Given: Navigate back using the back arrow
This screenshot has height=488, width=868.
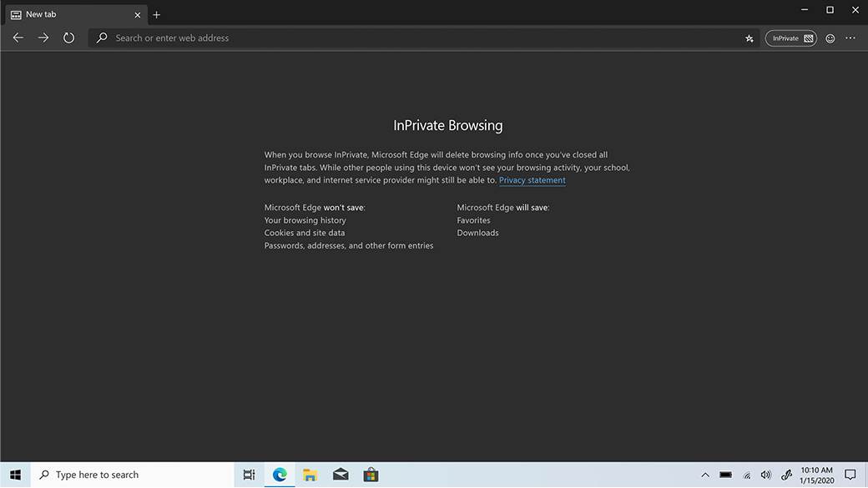Looking at the screenshot, I should coord(18,38).
